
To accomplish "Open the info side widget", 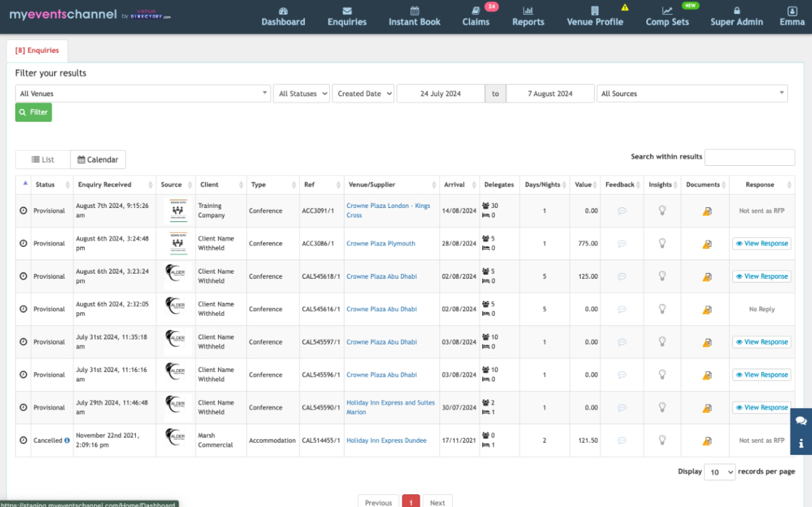I will (801, 443).
